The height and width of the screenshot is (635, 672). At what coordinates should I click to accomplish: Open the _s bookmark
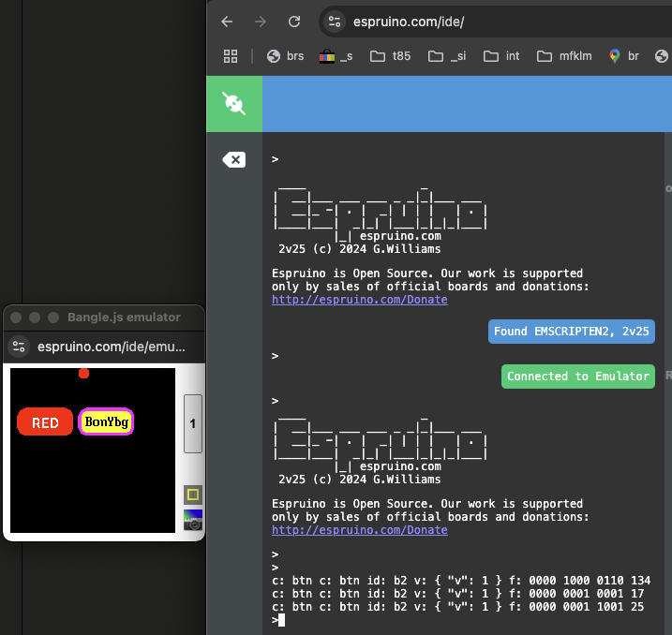tap(336, 56)
